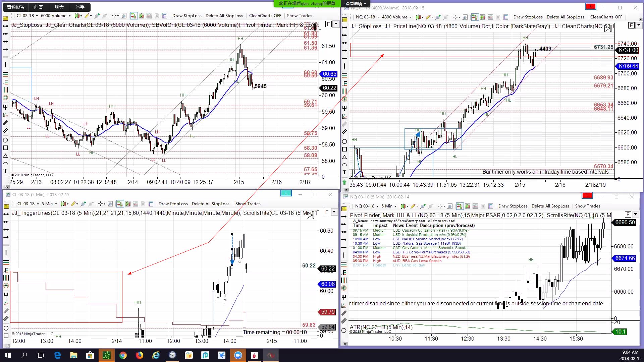Click Draw StopLoss in NQ 4800 Volume chart

528,17
